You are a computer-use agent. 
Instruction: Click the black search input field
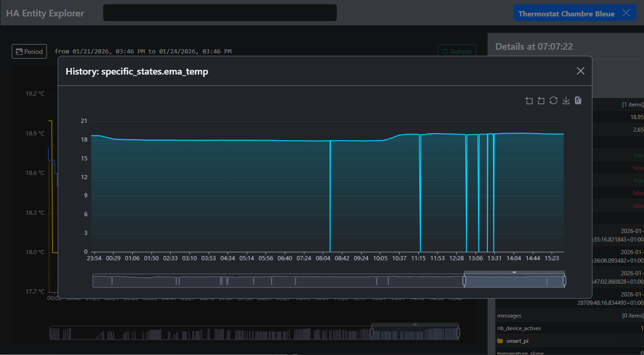pyautogui.click(x=220, y=13)
